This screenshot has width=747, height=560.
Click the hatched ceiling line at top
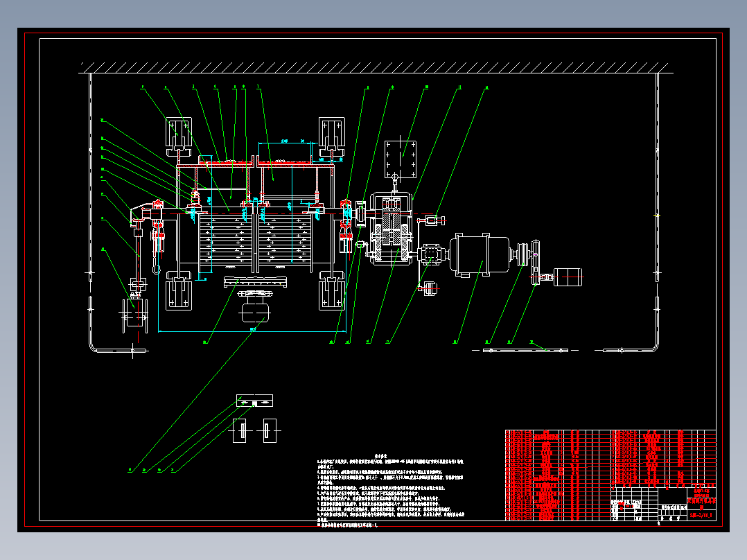coord(376,68)
